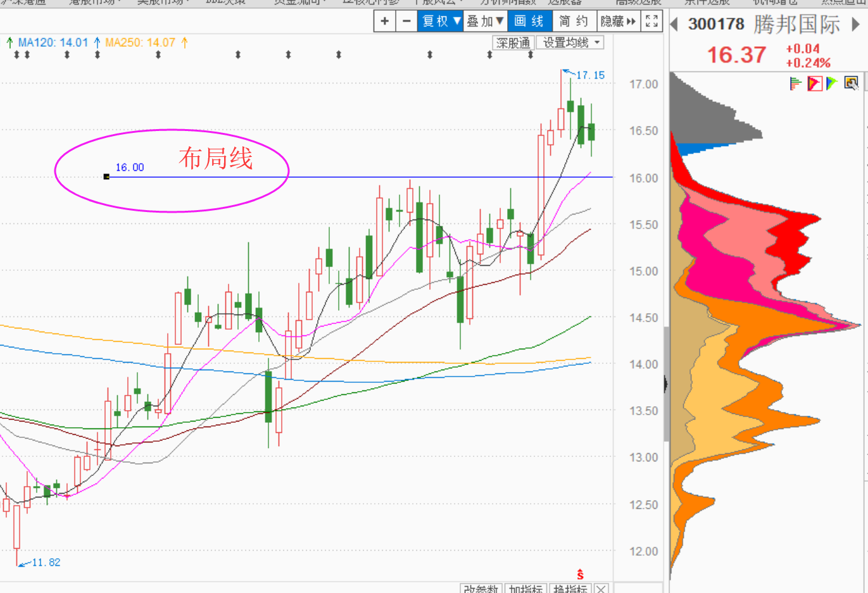Select the striped bar chip distribution icon
This screenshot has height=593, width=868.
(x=796, y=83)
